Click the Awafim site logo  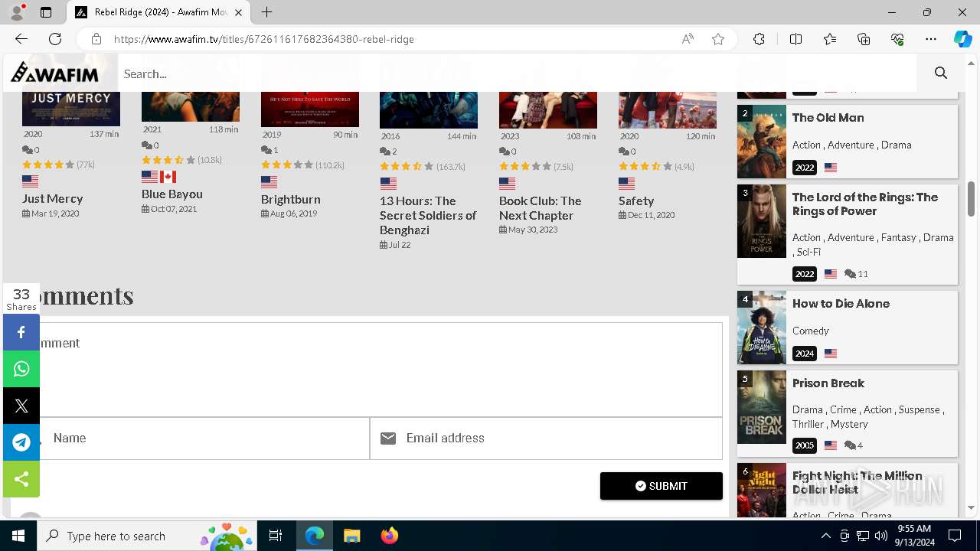point(55,73)
